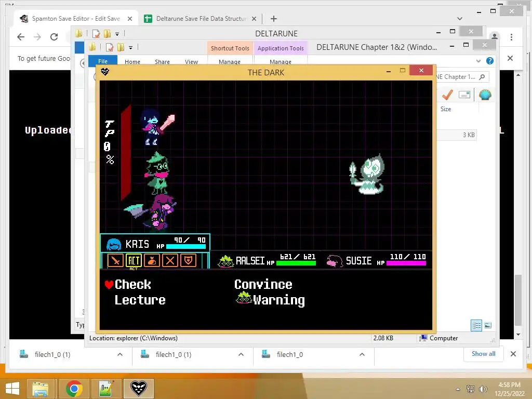Click Susie's magenta HP bar
This screenshot has width=532, height=399.
click(x=406, y=263)
